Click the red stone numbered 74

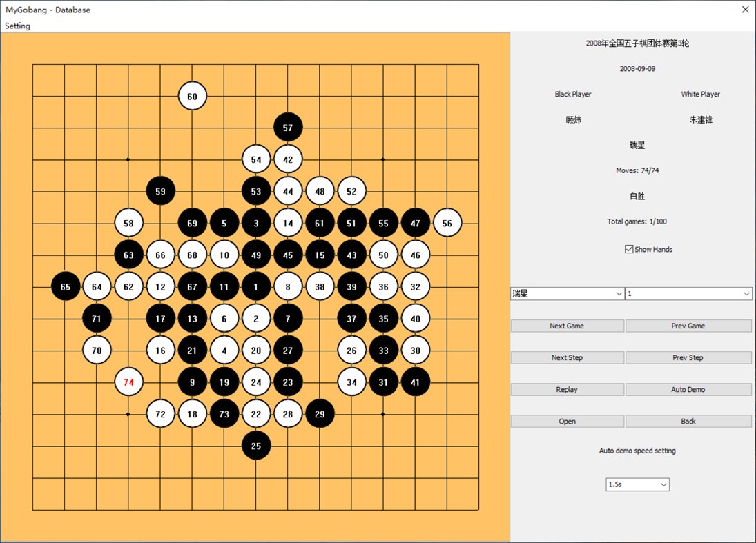click(x=128, y=382)
